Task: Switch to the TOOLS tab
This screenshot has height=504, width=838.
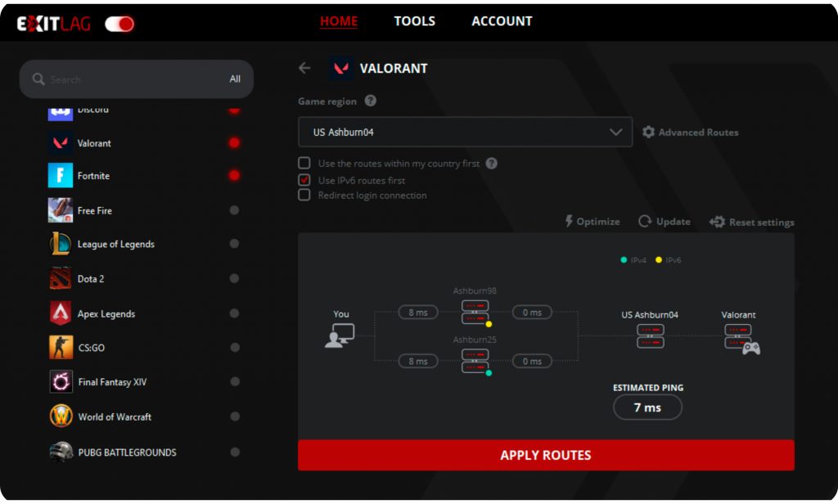Action: tap(415, 20)
